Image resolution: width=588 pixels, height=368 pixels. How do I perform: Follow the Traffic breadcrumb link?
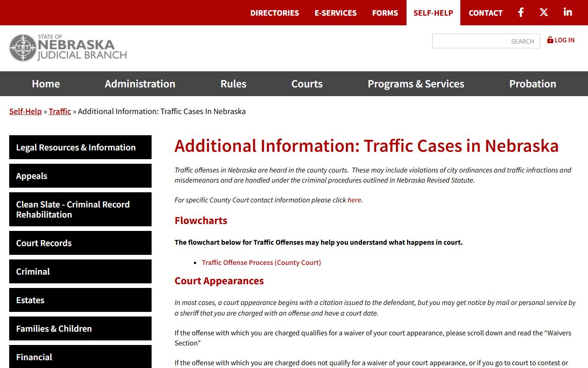tap(60, 111)
